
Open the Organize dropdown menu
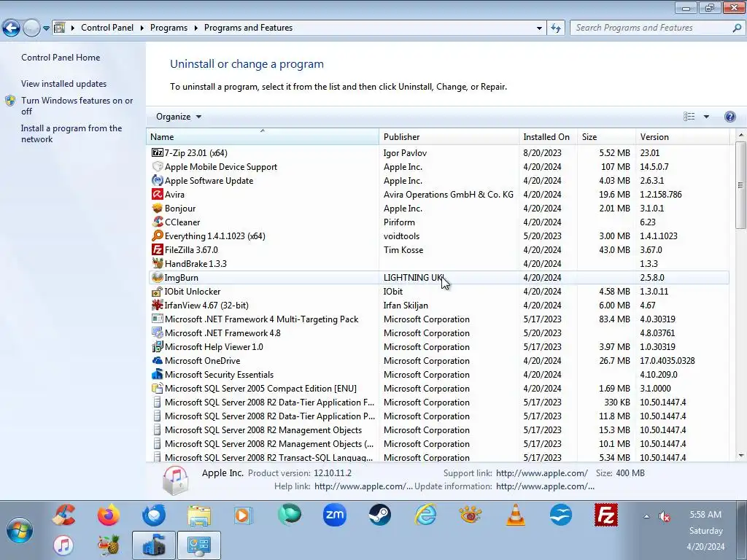coord(179,117)
